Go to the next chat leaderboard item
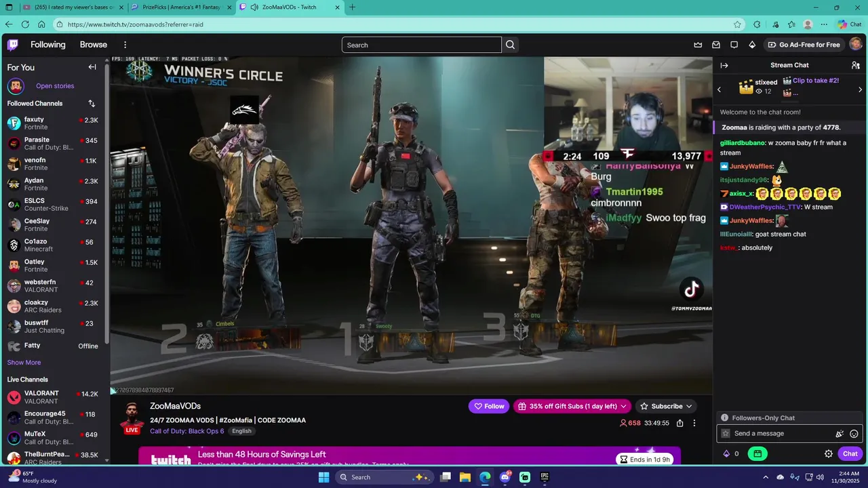The width and height of the screenshot is (868, 488). [860, 89]
